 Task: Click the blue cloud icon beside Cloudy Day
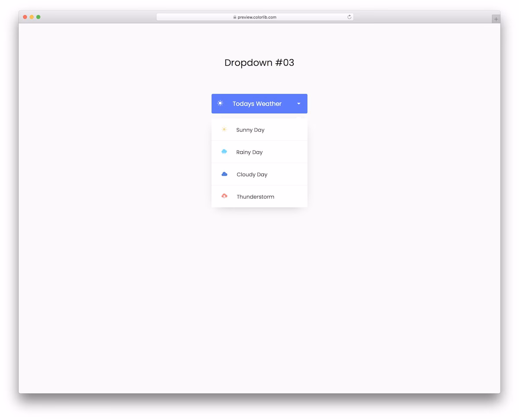coord(224,174)
